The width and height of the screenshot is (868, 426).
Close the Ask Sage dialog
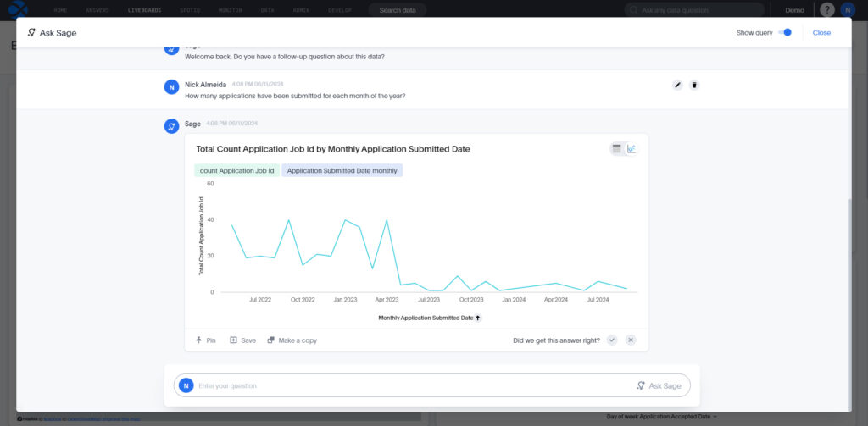(x=821, y=32)
